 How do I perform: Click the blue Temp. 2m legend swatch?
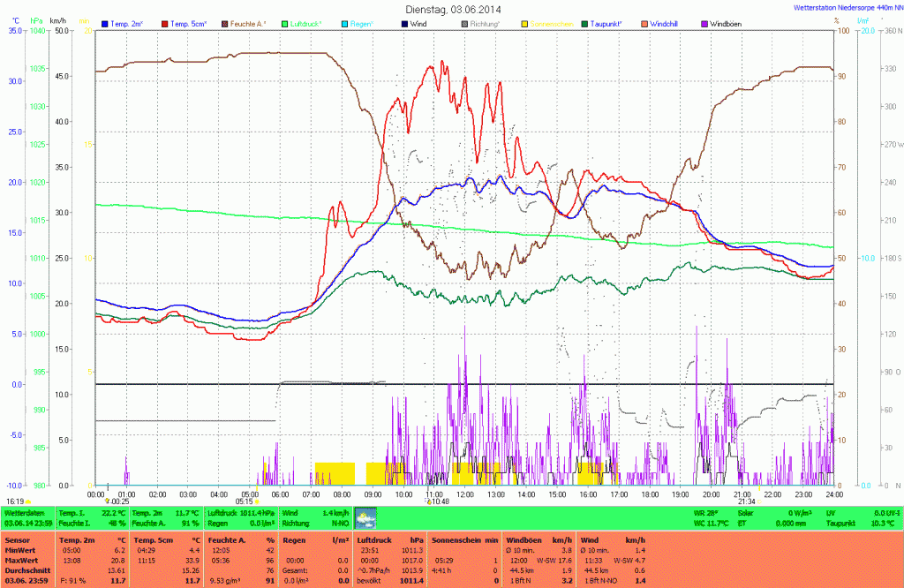[106, 22]
